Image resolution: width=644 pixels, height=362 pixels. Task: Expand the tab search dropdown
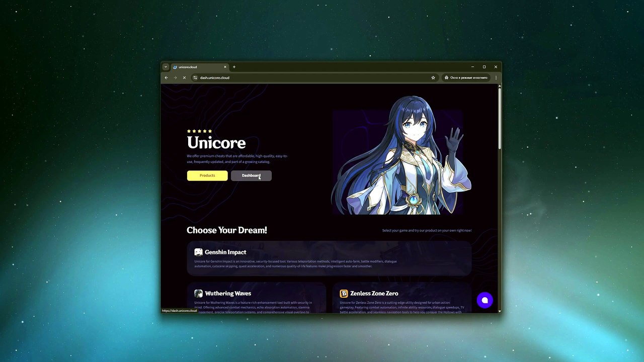[x=166, y=67]
